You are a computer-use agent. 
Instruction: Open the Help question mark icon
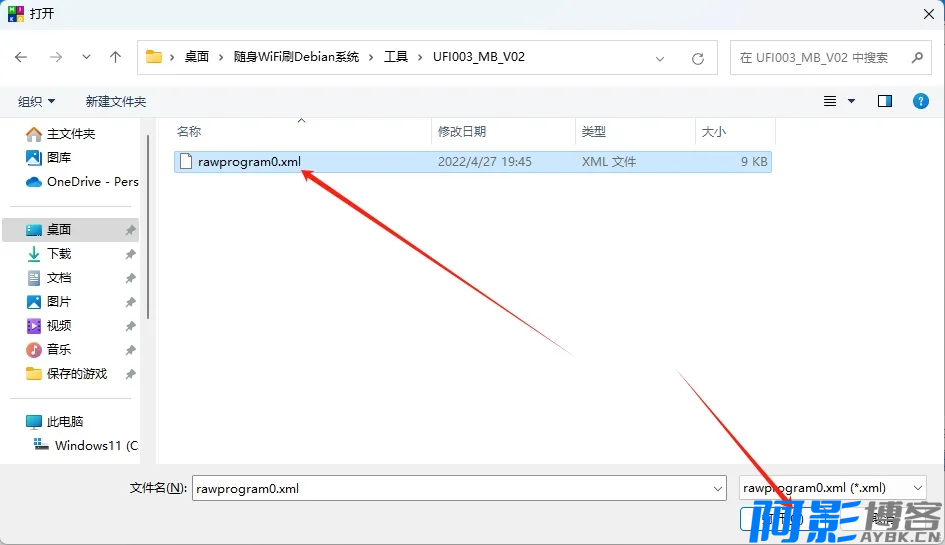(x=920, y=101)
